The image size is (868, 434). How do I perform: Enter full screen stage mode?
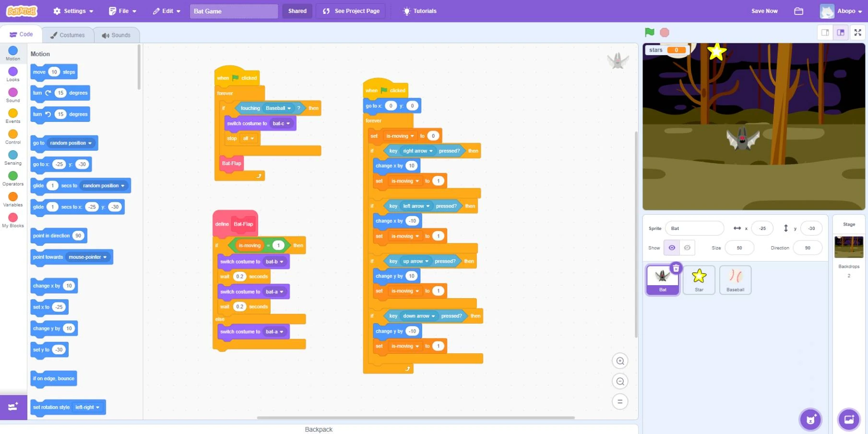(x=857, y=33)
